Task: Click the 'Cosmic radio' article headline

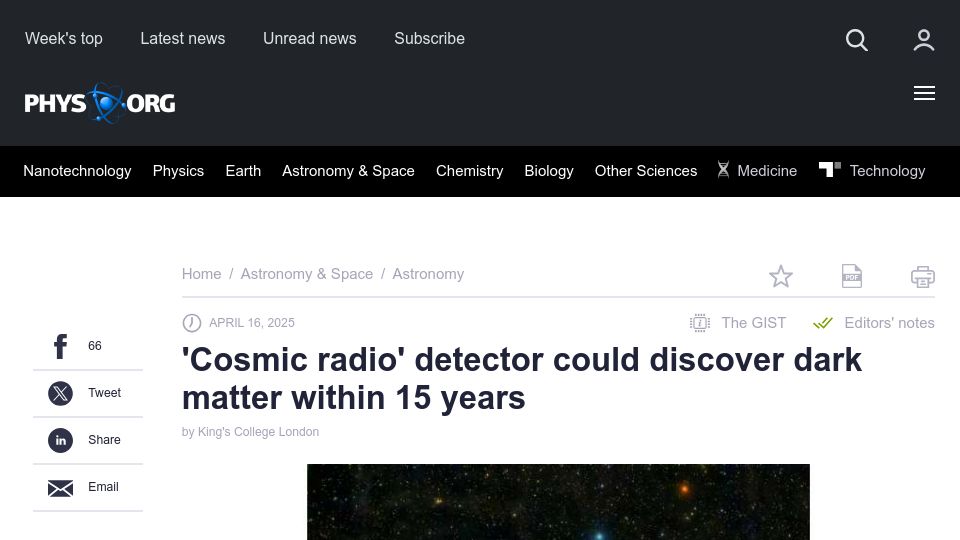Action: click(x=522, y=378)
